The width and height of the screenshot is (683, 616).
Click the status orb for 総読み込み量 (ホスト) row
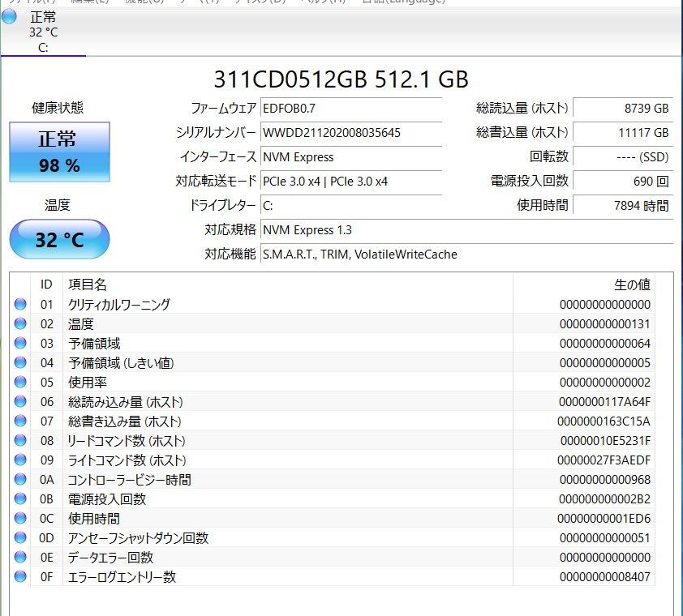20,402
